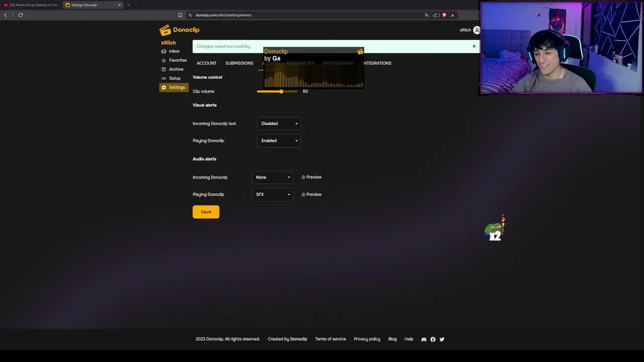Viewport: 644px width, 362px height.
Task: Open Setup in the sidebar
Action: 171,78
